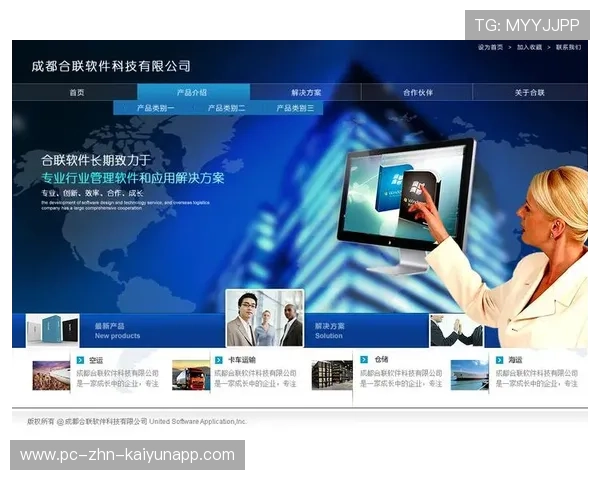Click the description text under 海运
The width and height of the screenshot is (600, 480).
point(537,378)
